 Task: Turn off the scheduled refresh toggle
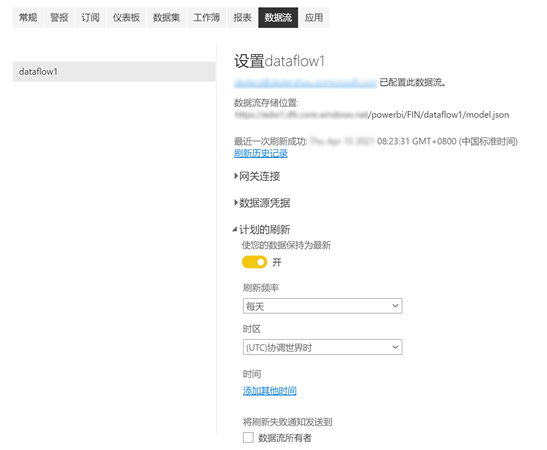255,262
